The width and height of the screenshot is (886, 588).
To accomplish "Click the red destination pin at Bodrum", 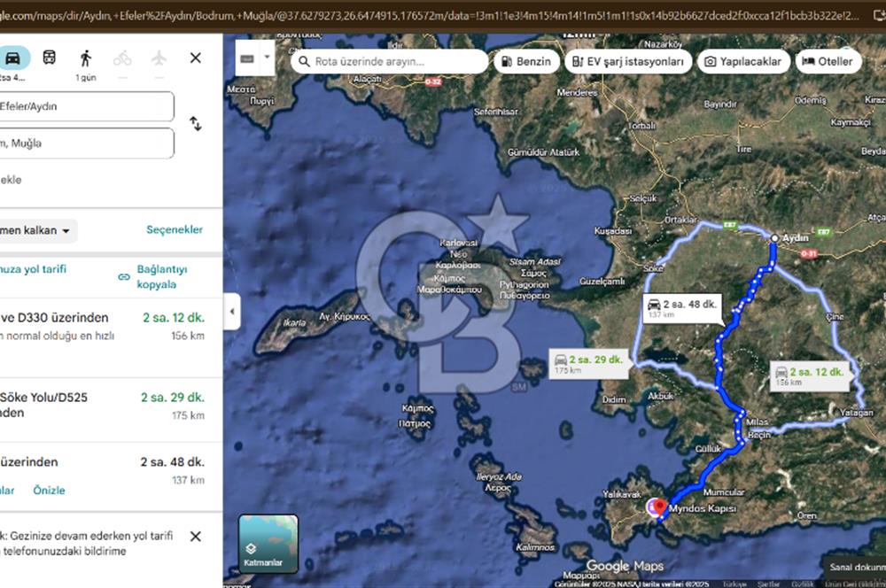I will click(x=659, y=508).
